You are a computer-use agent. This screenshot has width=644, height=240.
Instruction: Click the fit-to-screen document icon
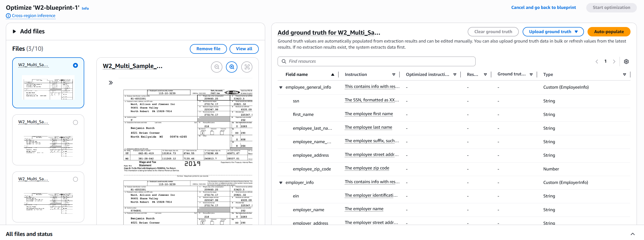pos(247,67)
